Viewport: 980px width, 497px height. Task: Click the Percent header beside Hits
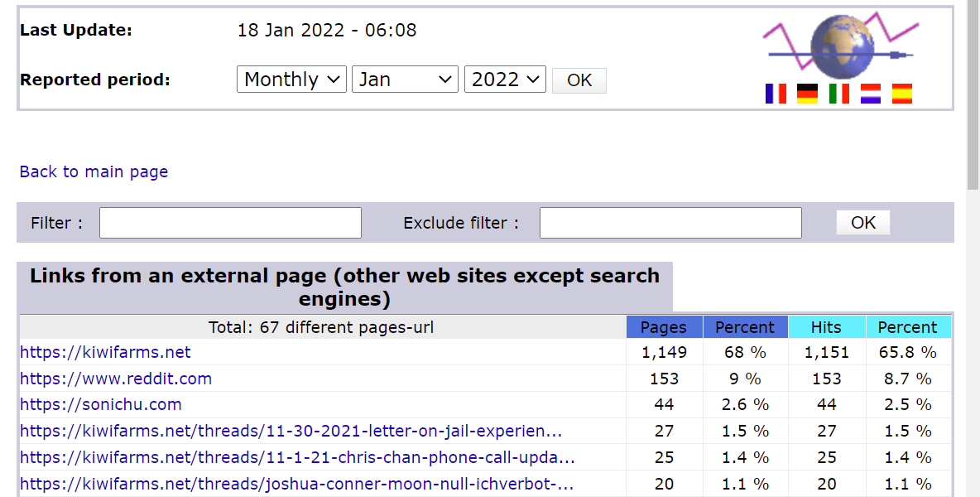pos(907,327)
